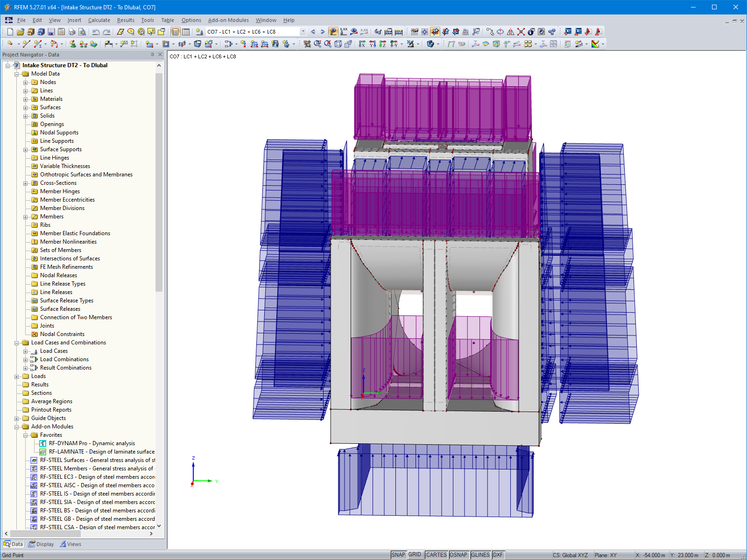The width and height of the screenshot is (747, 560).
Task: Open RF-DYNAM Pro dynamic analysis module
Action: click(91, 443)
